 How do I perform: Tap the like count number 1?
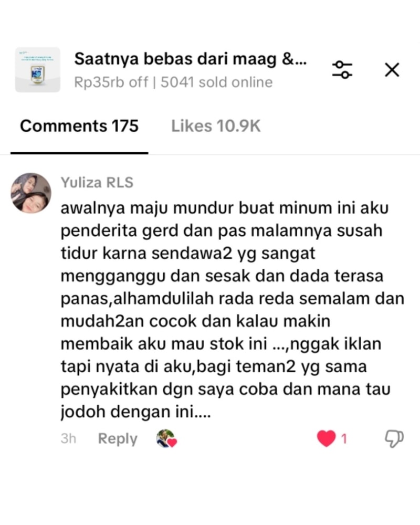344,438
